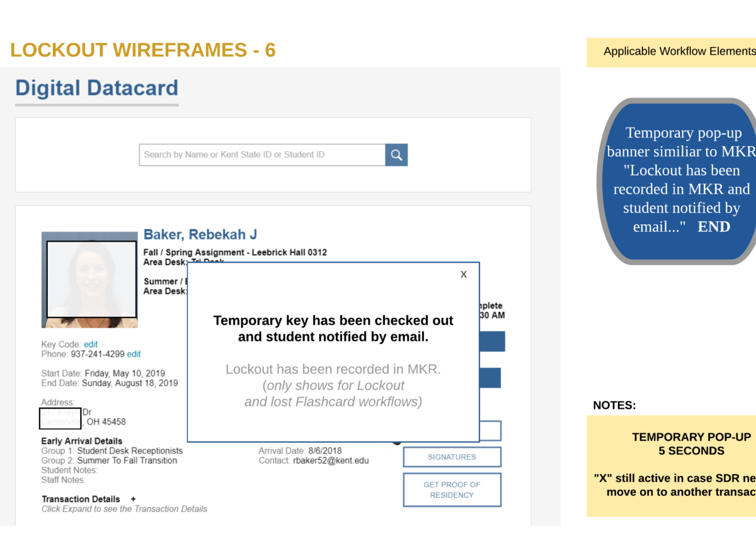Image resolution: width=756 pixels, height=551 pixels.
Task: Select Start Date Friday, May 10, 2019
Action: pos(103,373)
